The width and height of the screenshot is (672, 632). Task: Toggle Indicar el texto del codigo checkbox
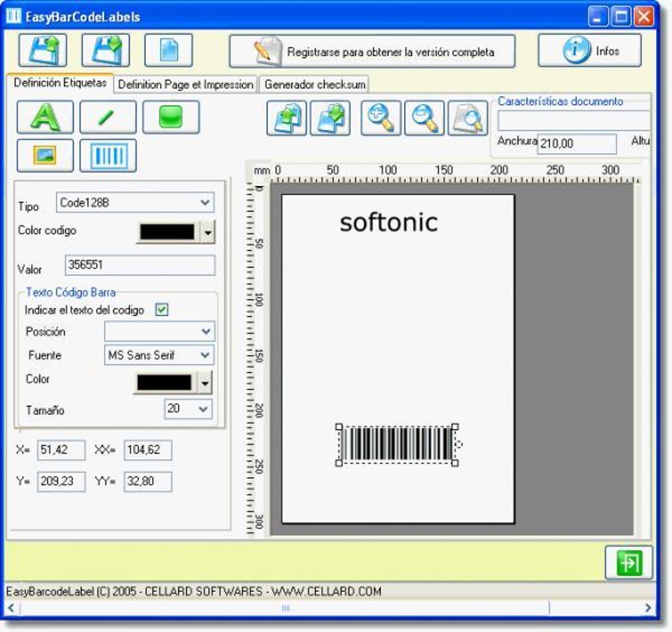161,309
